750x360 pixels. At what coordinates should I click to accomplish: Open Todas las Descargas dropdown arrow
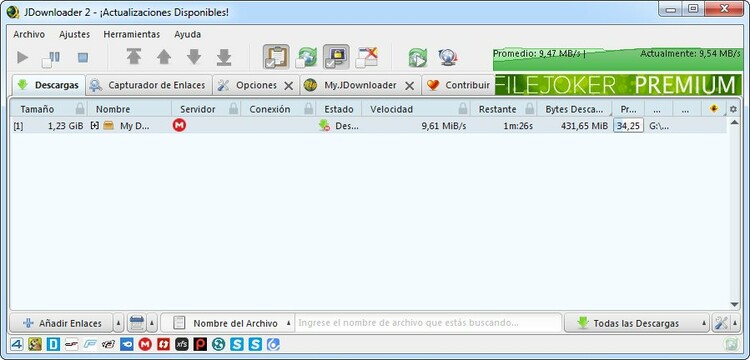704,323
